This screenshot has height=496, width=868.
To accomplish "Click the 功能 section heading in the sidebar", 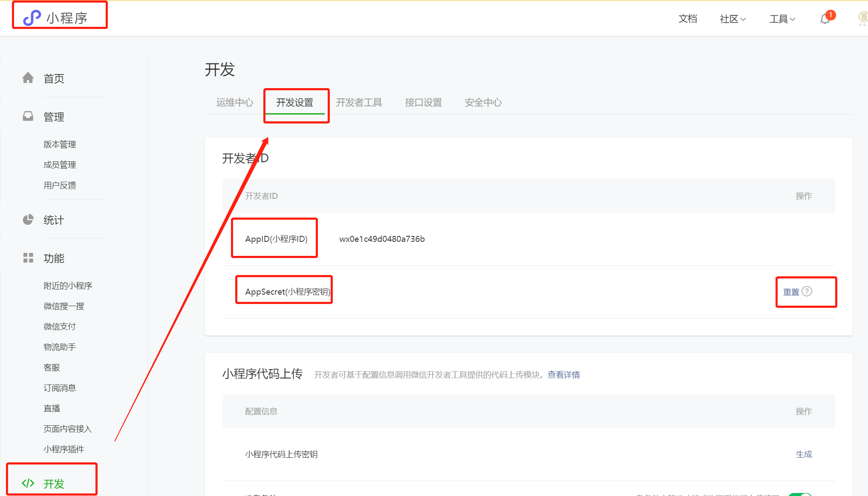I will click(54, 258).
